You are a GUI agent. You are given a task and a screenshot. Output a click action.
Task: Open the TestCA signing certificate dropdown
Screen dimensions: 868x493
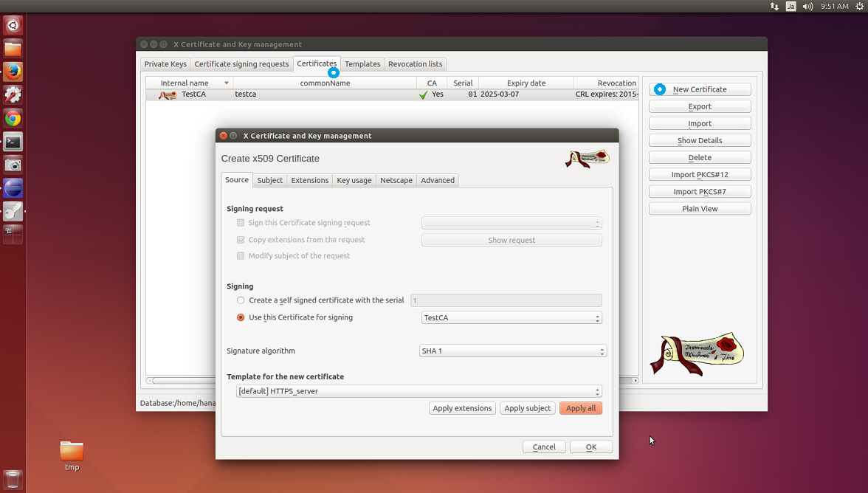511,318
